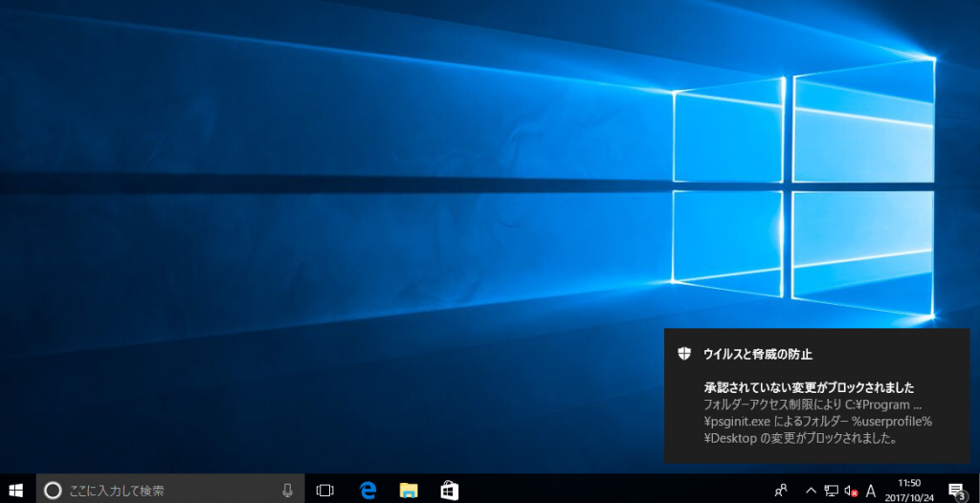Click the Defender shield icon in notification
This screenshot has height=503, width=980.
pyautogui.click(x=684, y=354)
